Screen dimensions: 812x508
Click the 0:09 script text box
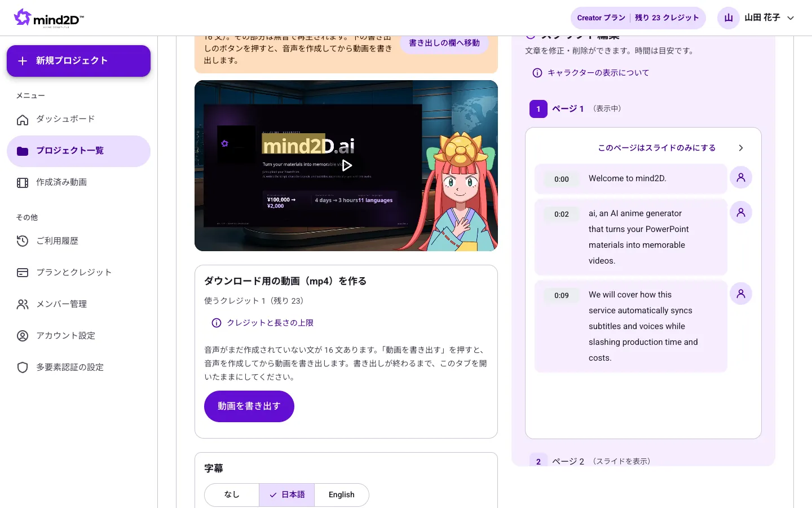coord(631,326)
